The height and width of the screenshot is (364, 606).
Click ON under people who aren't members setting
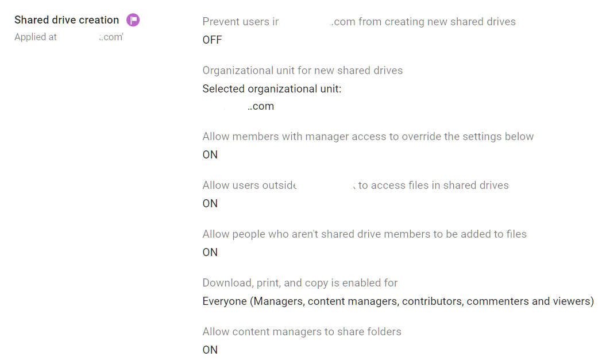point(209,252)
